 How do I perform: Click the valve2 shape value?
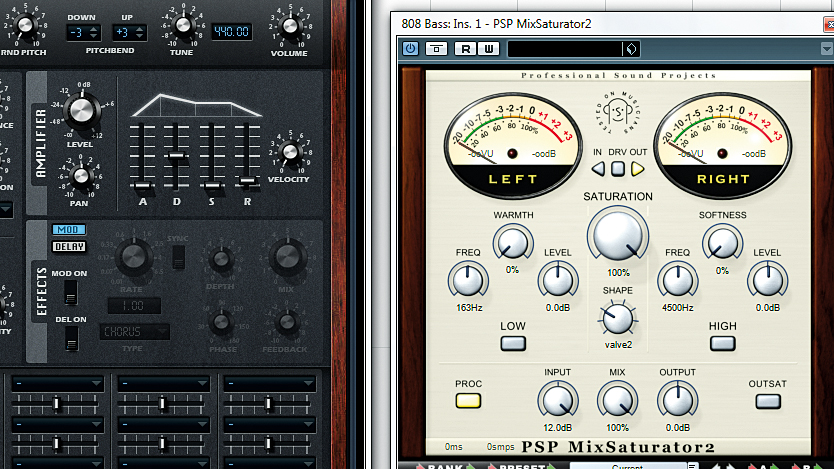click(618, 345)
